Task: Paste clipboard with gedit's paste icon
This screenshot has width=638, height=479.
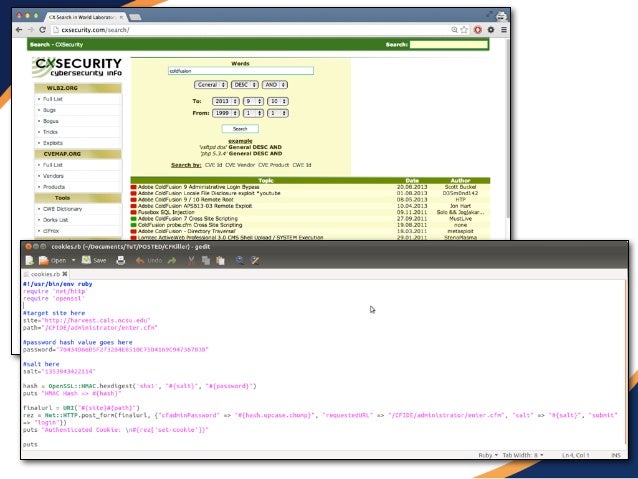Action: [221, 260]
